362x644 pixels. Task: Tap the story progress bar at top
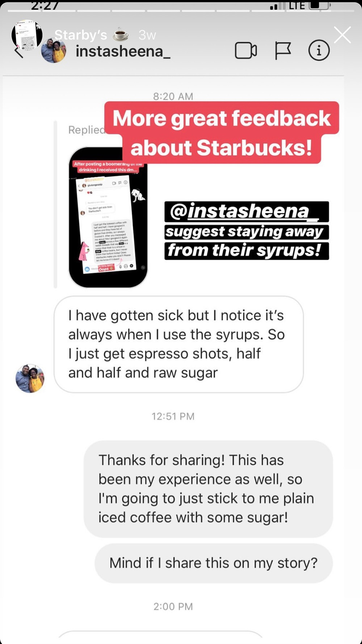(x=181, y=11)
